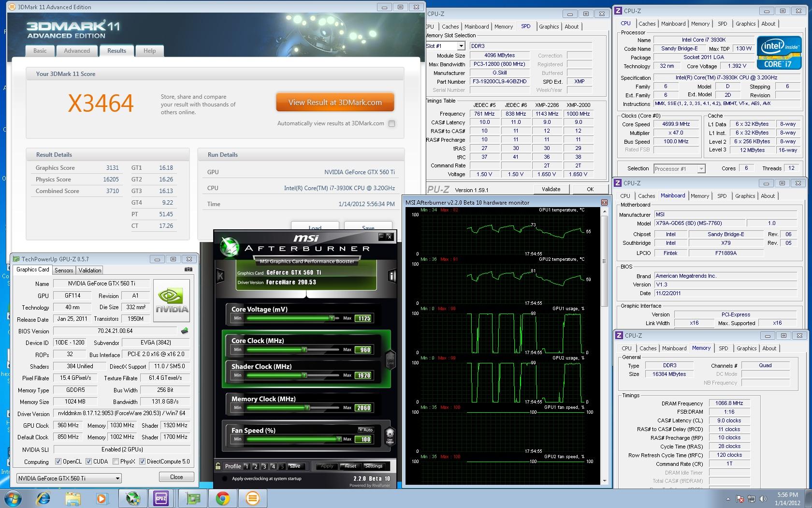Viewport: 812px width, 508px height.
Task: Click the taskbar clock showing 5:56 PM
Action: pos(787,499)
